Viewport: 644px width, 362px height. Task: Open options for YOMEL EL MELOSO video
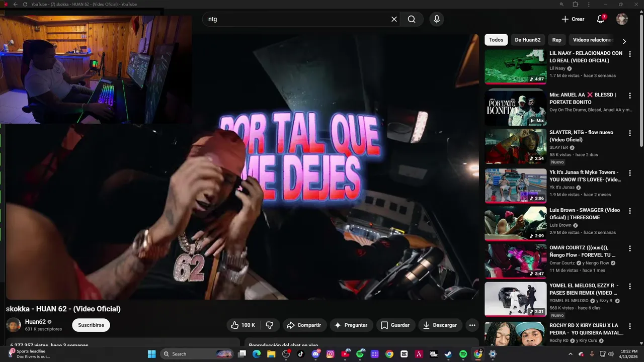tap(630, 286)
